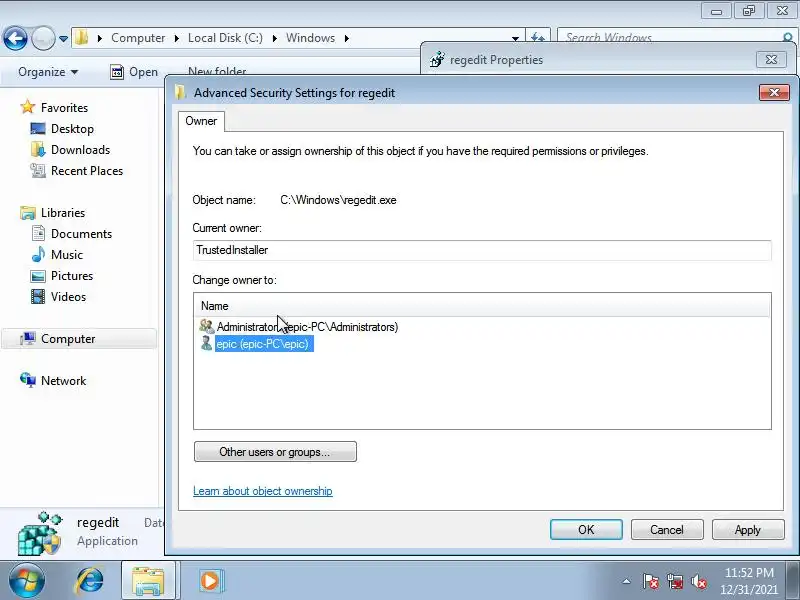Select Libraries in the navigation pane
800x600 pixels.
tap(63, 212)
